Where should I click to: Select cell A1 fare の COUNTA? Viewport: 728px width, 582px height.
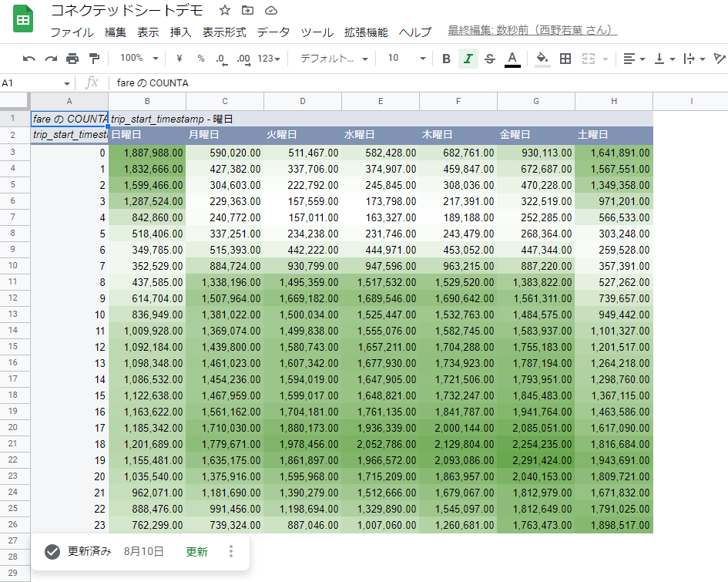coord(69,119)
